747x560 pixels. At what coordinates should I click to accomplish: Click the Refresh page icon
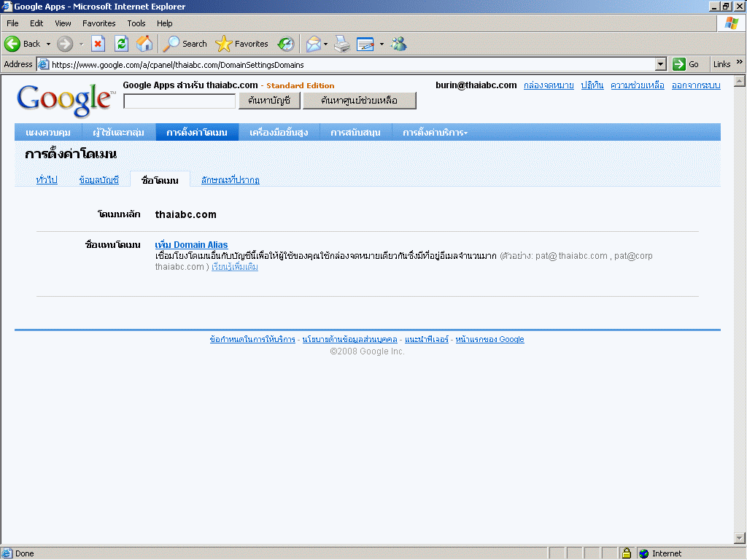(x=121, y=44)
